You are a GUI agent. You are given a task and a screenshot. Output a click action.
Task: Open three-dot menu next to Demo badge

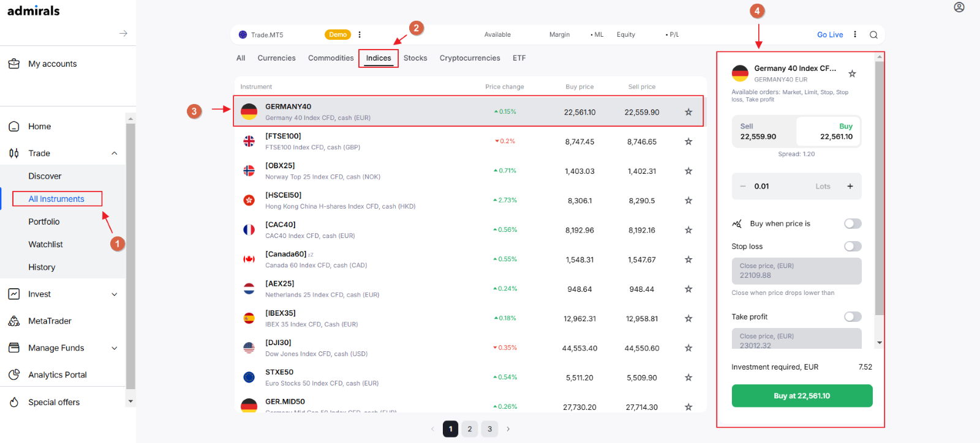coord(360,34)
